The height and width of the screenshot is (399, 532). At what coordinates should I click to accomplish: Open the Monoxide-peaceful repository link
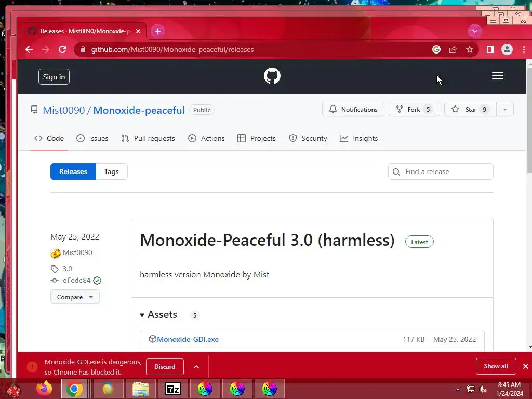[139, 110]
